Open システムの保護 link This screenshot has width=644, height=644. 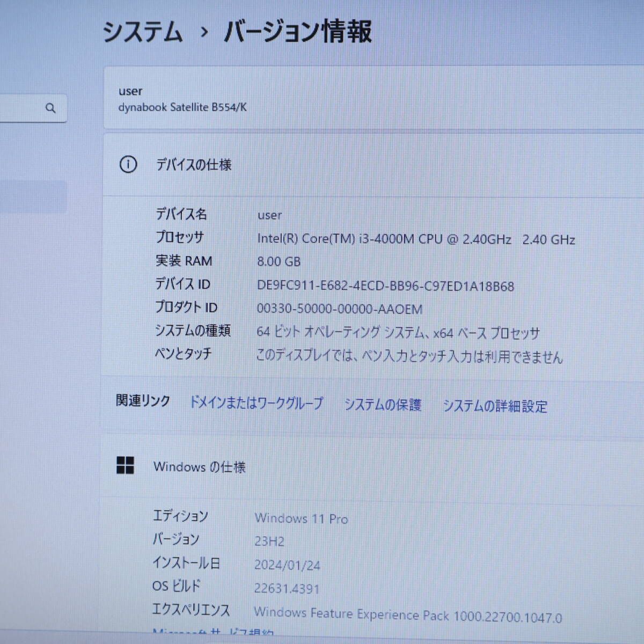(x=383, y=405)
